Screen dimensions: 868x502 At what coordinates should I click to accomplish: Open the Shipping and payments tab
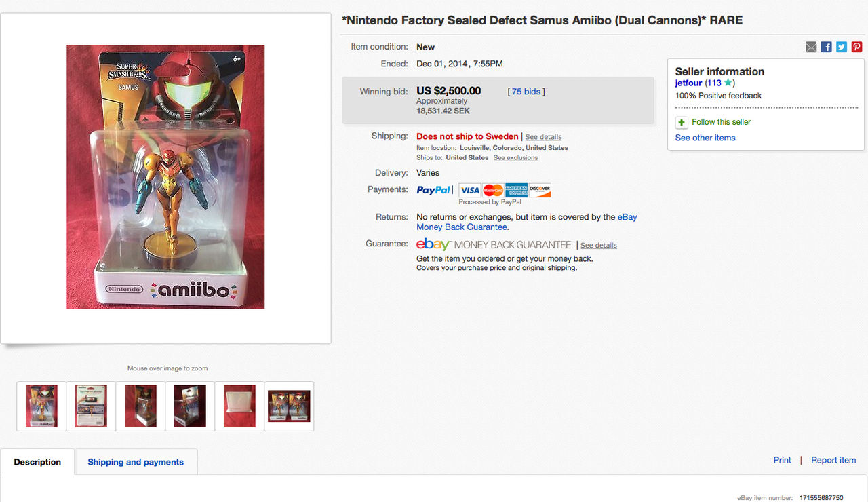coord(136,462)
